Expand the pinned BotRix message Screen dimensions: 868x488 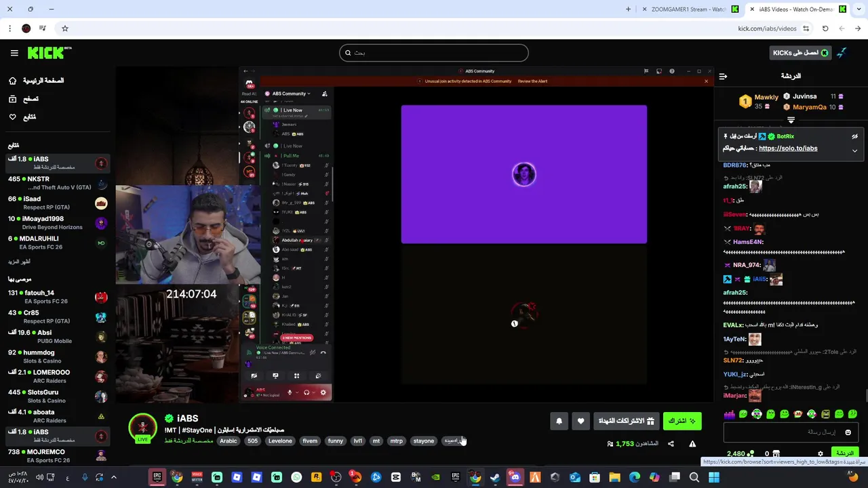click(x=854, y=150)
